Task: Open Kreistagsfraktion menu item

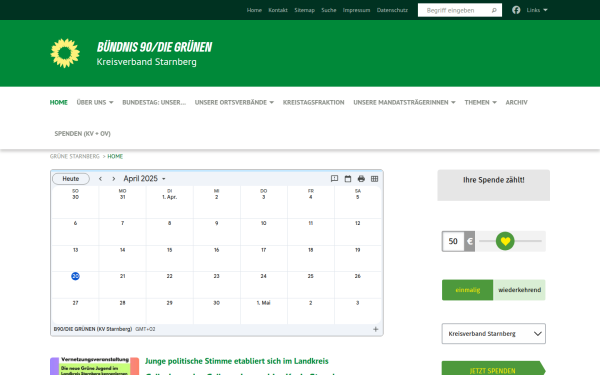Action: click(x=313, y=102)
